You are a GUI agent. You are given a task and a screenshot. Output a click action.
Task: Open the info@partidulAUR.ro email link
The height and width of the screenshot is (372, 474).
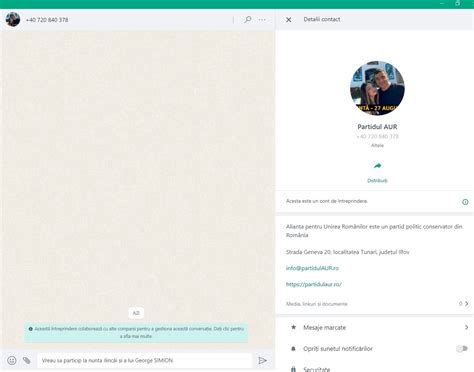pos(312,268)
